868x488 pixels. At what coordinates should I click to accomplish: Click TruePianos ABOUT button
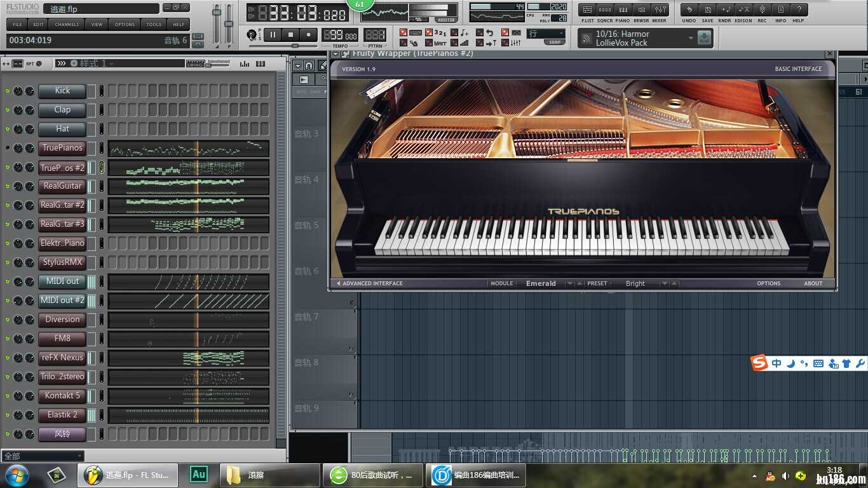pos(813,283)
